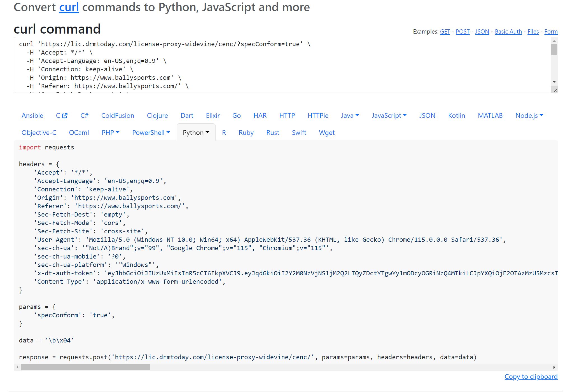Click Copy to clipboard link
Viewport: 577px width, 392px height.
tap(531, 377)
